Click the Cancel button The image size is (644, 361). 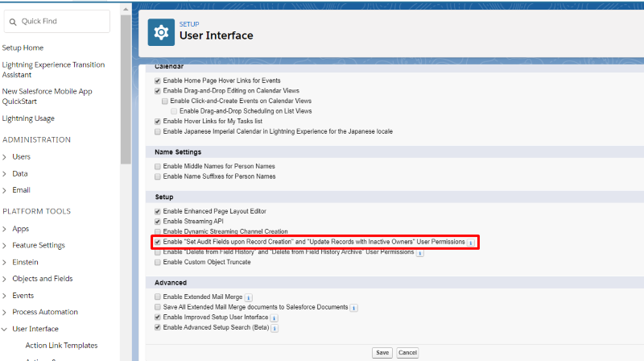coord(407,353)
